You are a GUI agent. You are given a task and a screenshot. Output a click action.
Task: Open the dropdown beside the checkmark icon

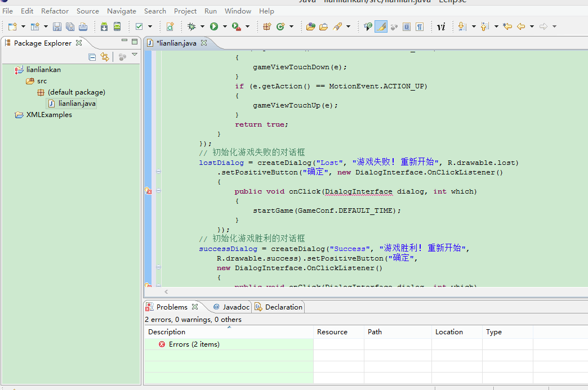pyautogui.click(x=150, y=26)
